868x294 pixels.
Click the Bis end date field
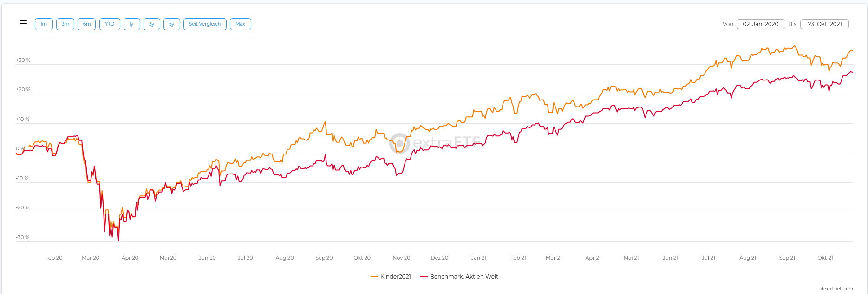(824, 24)
